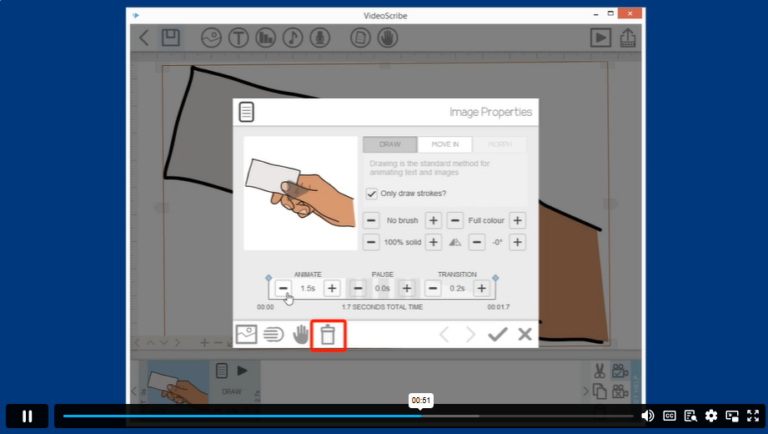Screen dimensions: 768x434
Task: Increase ANIMATE time above 1.5s
Action: click(332, 288)
